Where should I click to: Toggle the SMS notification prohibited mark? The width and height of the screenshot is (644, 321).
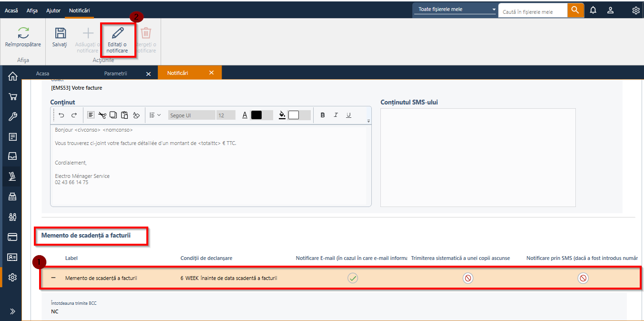point(583,278)
